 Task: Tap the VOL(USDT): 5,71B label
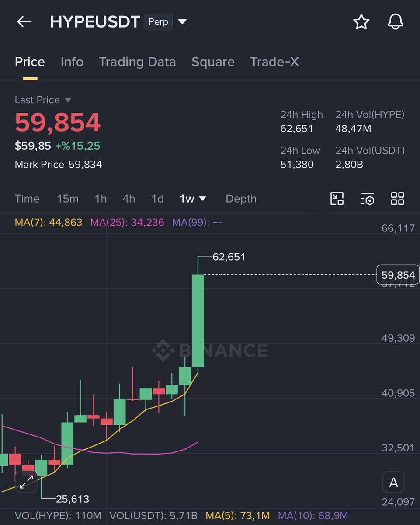153,516
